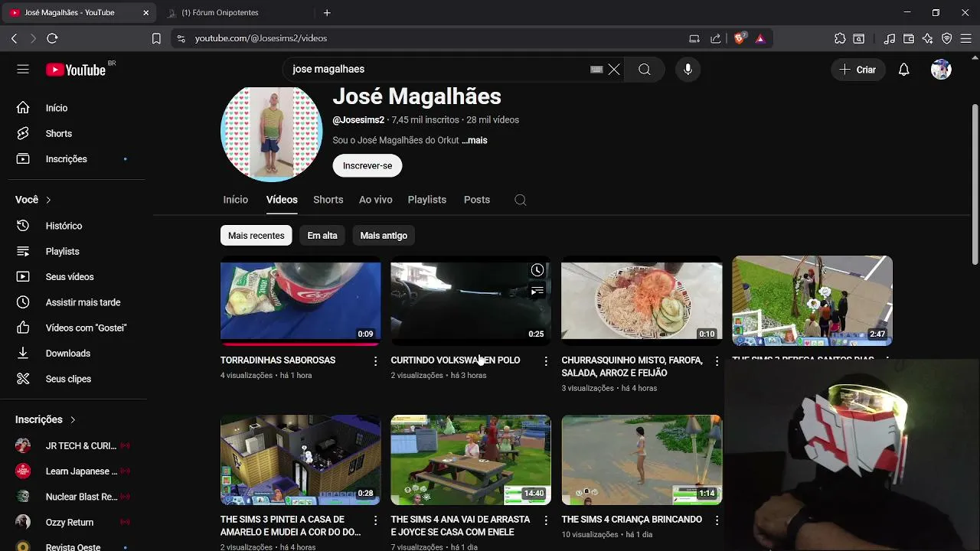Open options for THE SIMS 4 ANA video
This screenshot has width=980, height=551.
pos(546,520)
